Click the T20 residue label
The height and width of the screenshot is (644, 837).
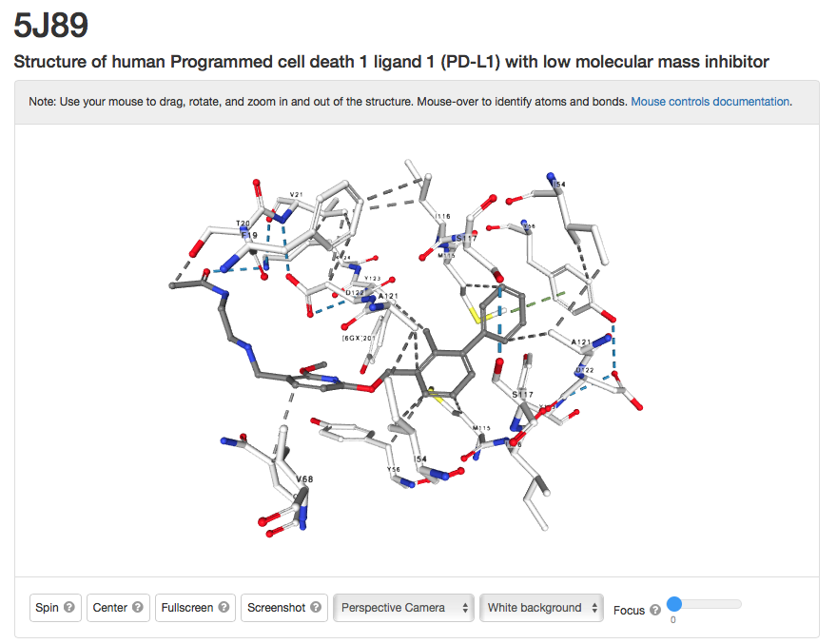[x=243, y=224]
